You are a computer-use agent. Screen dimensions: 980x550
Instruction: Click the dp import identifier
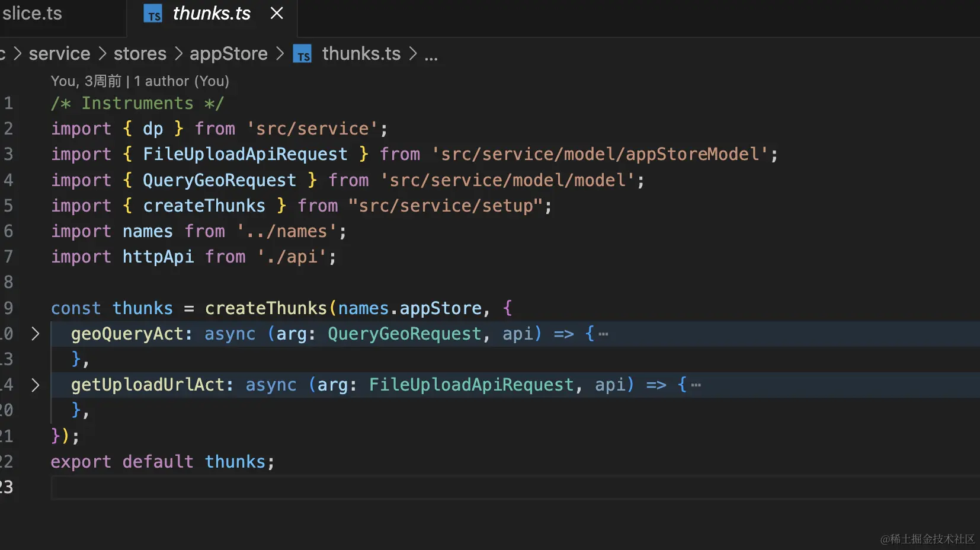click(153, 129)
